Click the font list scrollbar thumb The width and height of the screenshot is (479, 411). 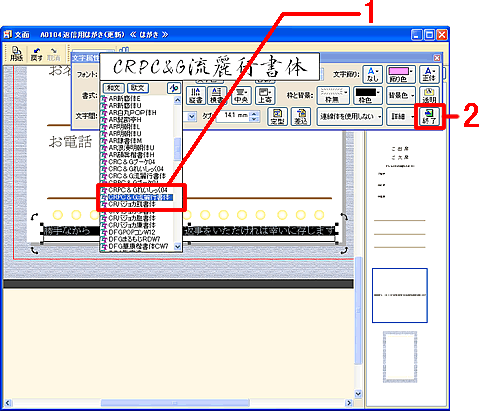click(178, 149)
